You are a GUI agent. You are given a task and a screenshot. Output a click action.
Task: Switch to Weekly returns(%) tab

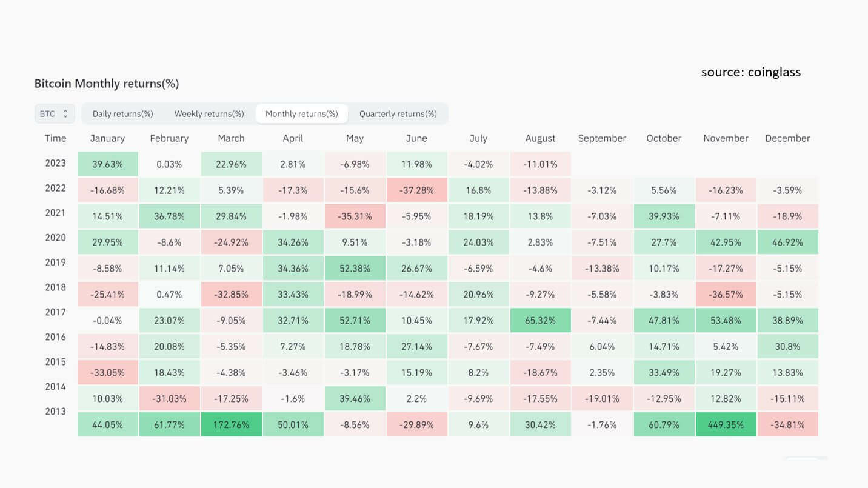point(209,113)
